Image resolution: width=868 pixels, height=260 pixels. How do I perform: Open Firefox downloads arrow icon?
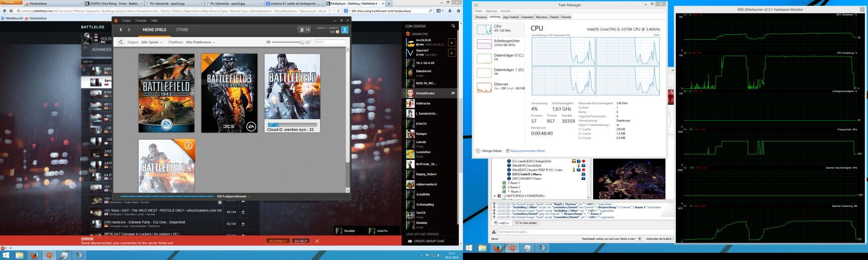point(449,11)
